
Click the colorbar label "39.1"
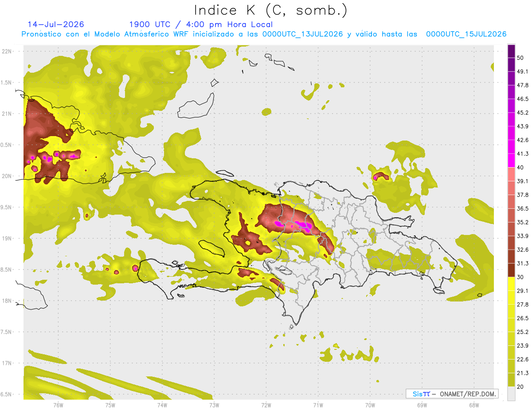point(523,181)
